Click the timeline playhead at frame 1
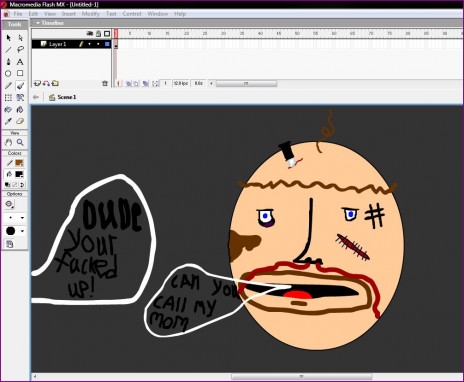Image resolution: width=464 pixels, height=382 pixels. pos(116,34)
